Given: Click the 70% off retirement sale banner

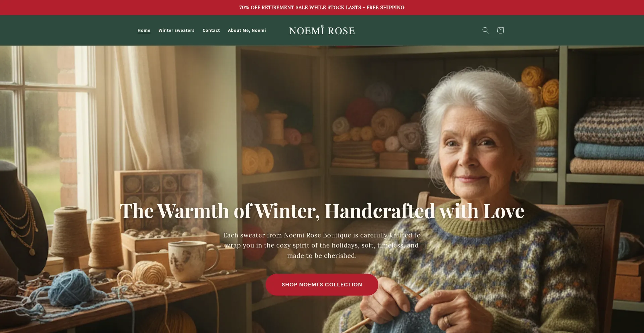Looking at the screenshot, I should 322,7.
